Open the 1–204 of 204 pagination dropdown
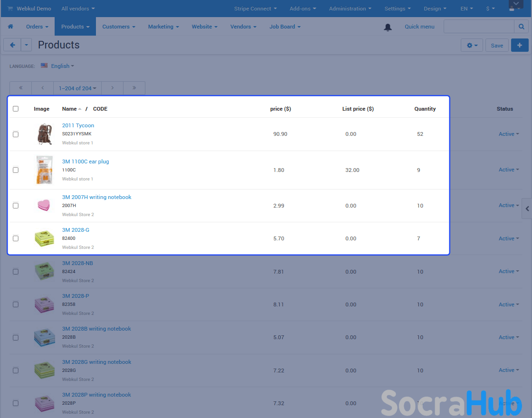The width and height of the screenshot is (532, 418). coord(77,88)
